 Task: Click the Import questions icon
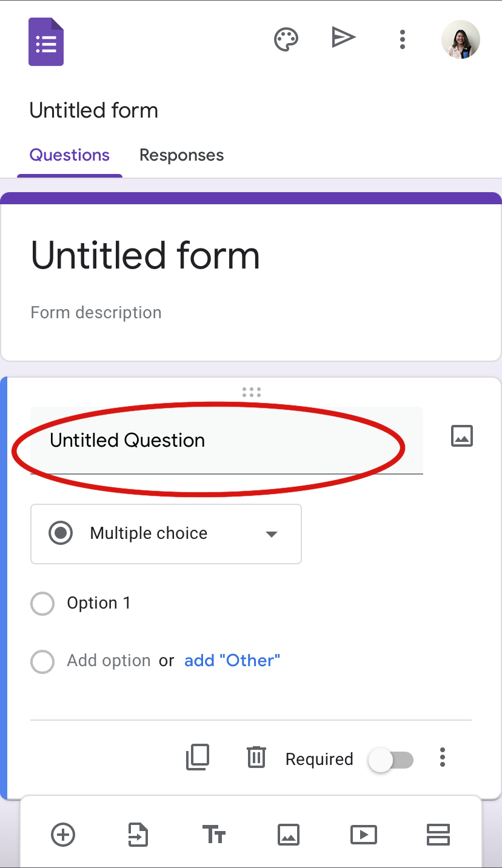138,835
